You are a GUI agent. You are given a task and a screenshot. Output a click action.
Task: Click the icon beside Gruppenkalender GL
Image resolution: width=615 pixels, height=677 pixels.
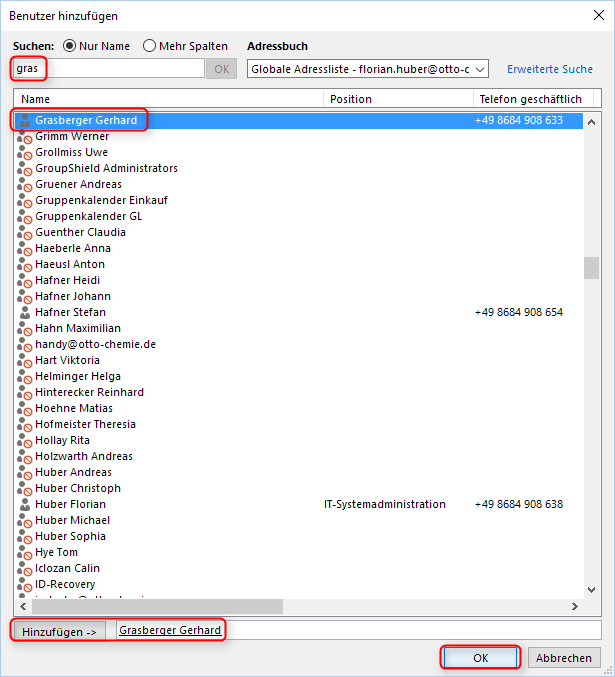(x=25, y=217)
